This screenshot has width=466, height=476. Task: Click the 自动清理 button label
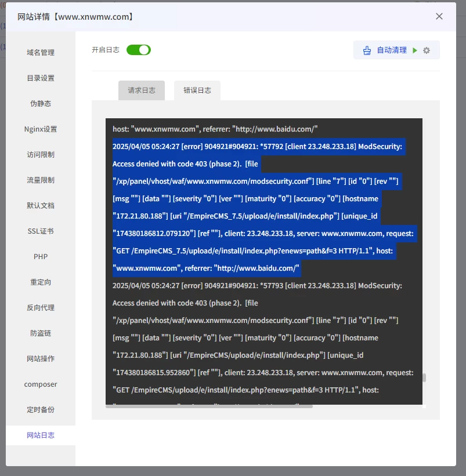[x=392, y=50]
